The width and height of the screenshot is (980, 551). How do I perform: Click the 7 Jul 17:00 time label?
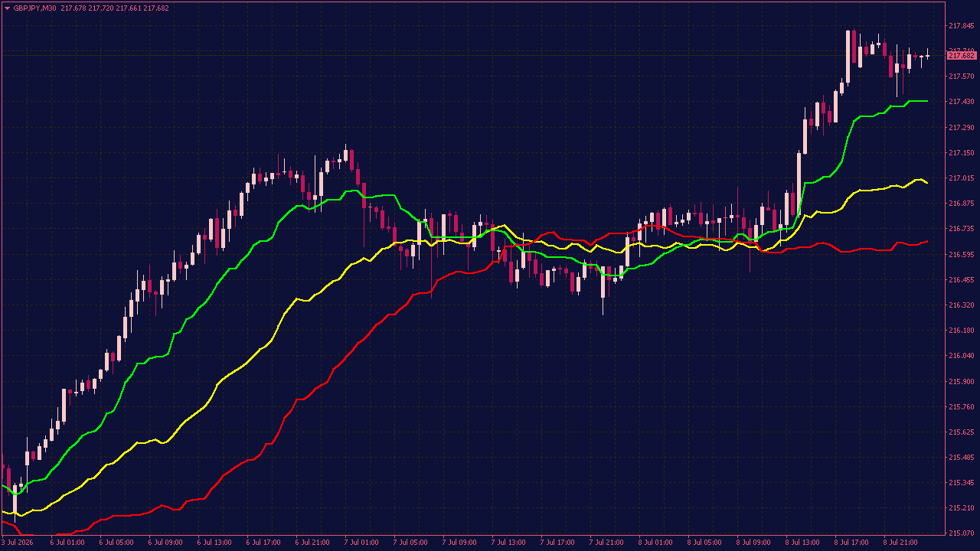click(557, 543)
